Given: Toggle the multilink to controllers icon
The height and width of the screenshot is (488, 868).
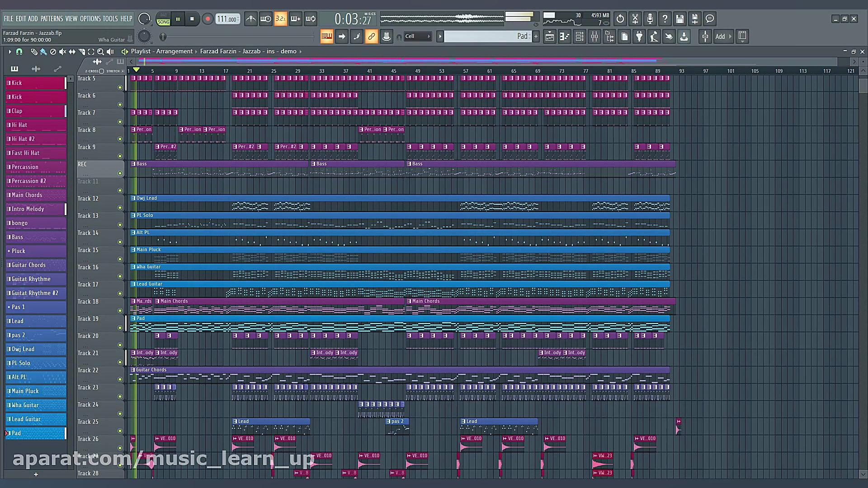Looking at the screenshot, I should pos(387,37).
